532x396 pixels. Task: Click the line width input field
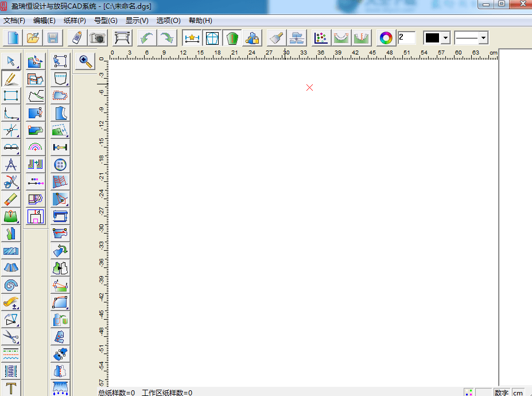tap(406, 38)
